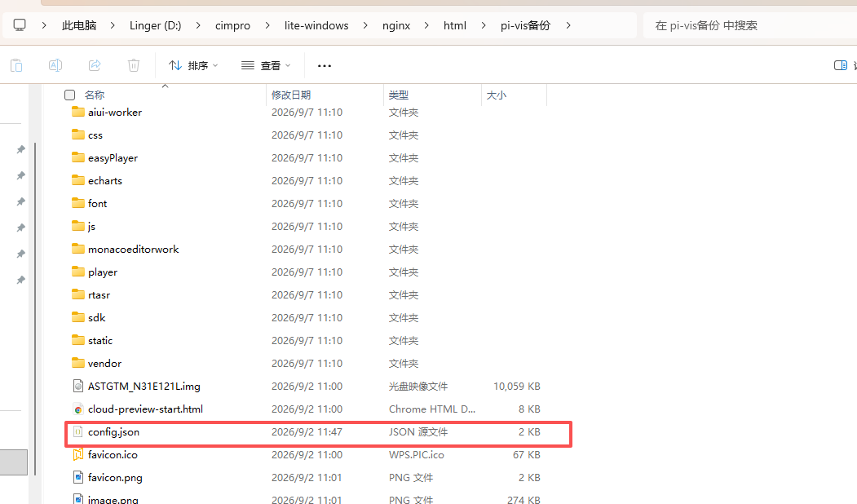Click the folder icon of monacoeditorwork
The width and height of the screenshot is (857, 504).
(78, 250)
